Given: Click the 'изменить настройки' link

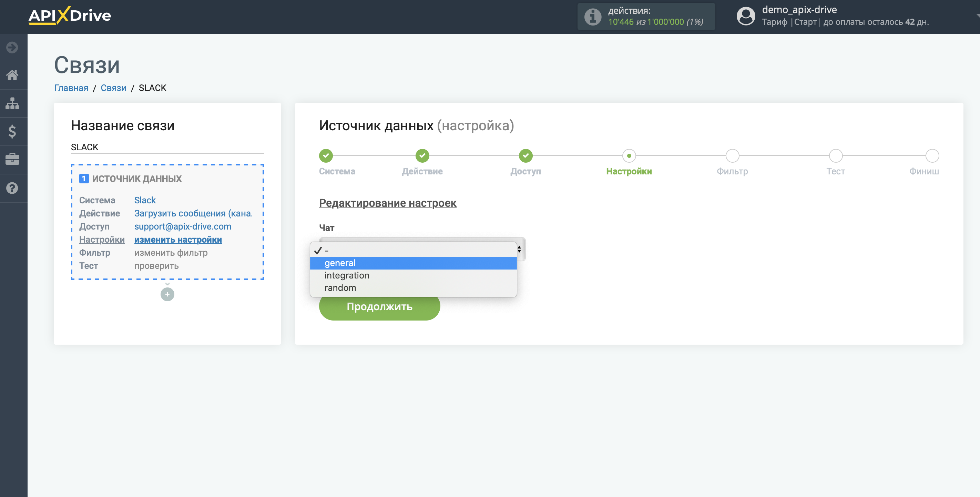Looking at the screenshot, I should [178, 240].
